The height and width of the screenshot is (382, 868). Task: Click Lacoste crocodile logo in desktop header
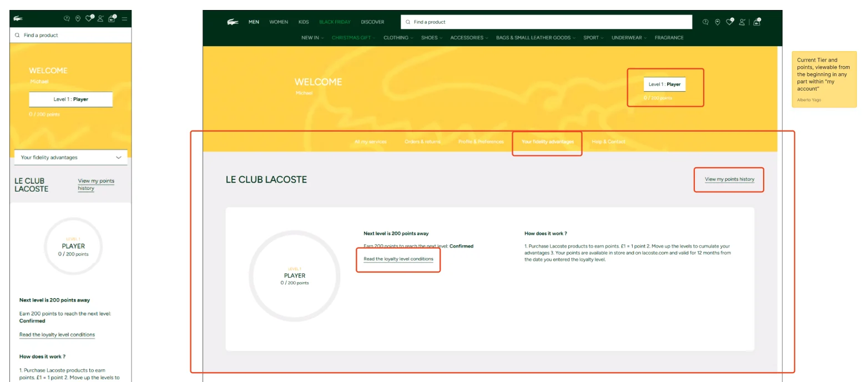click(233, 22)
